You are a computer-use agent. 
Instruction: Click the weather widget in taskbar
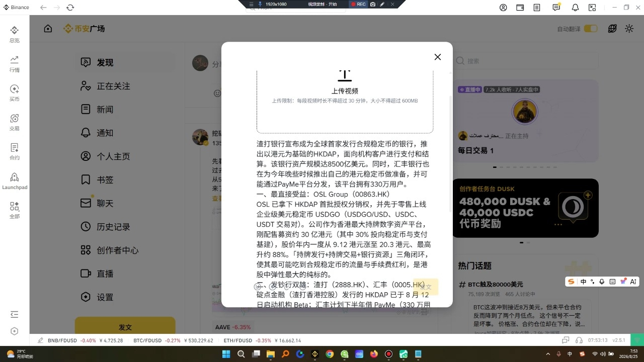coord(20,354)
